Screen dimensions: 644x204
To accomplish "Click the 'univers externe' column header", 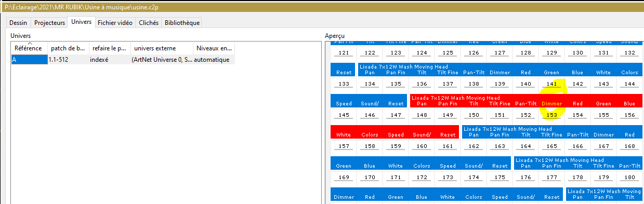I will pos(162,48).
